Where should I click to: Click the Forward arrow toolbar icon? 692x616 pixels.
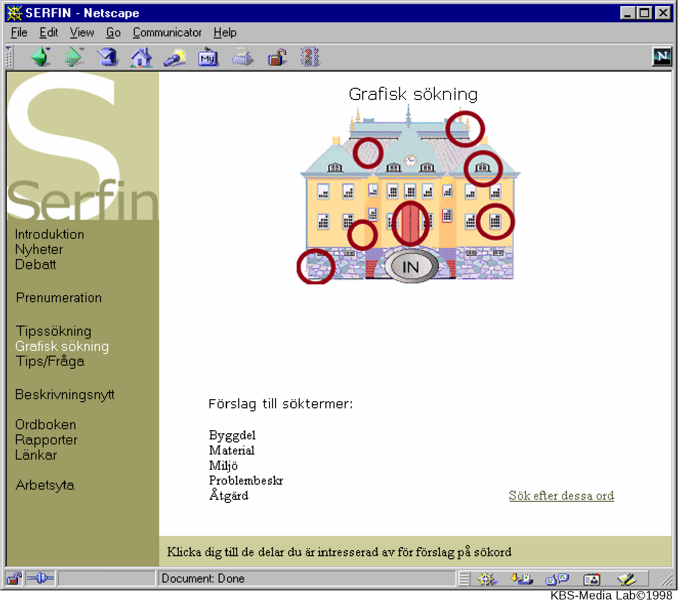74,57
